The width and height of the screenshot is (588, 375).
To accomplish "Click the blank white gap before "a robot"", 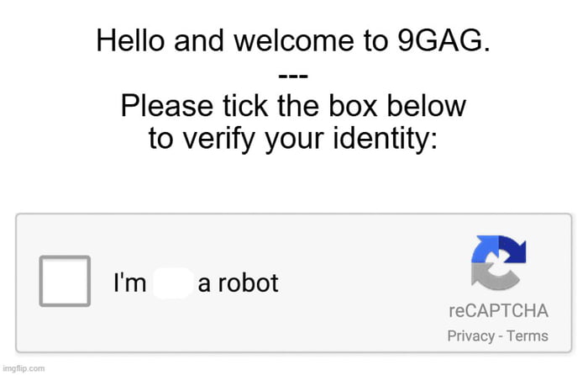I will click(172, 283).
